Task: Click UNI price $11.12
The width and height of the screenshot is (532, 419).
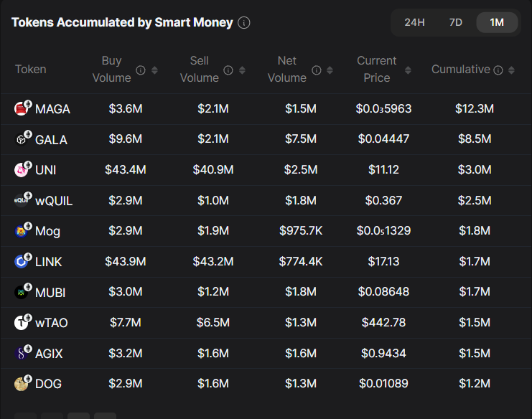Action: (383, 169)
